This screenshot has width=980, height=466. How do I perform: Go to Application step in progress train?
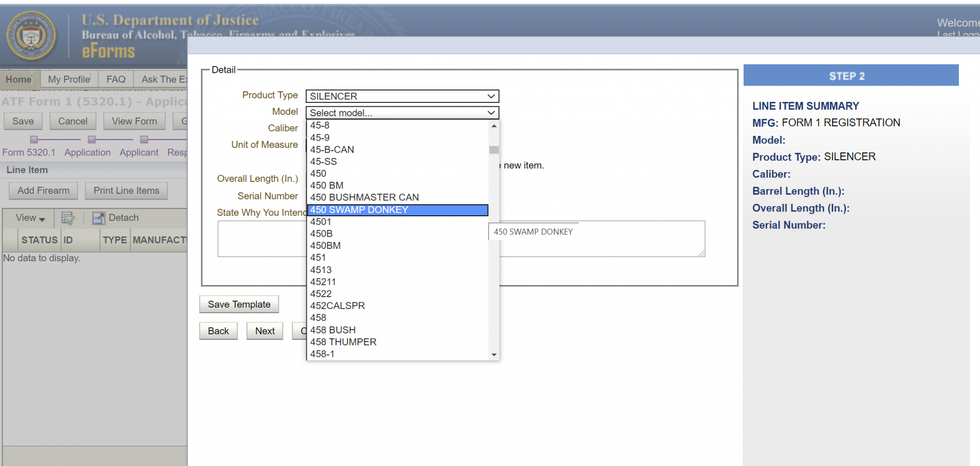[x=88, y=153]
